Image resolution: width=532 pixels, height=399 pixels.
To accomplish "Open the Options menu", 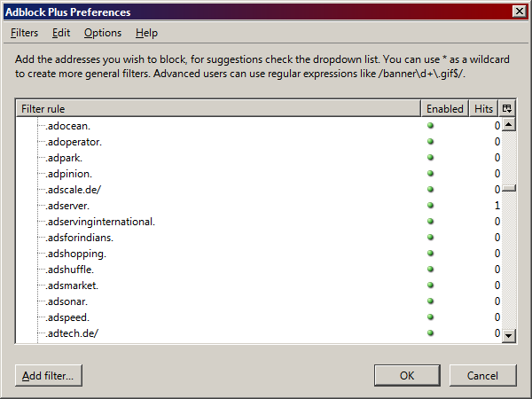I will click(x=103, y=33).
